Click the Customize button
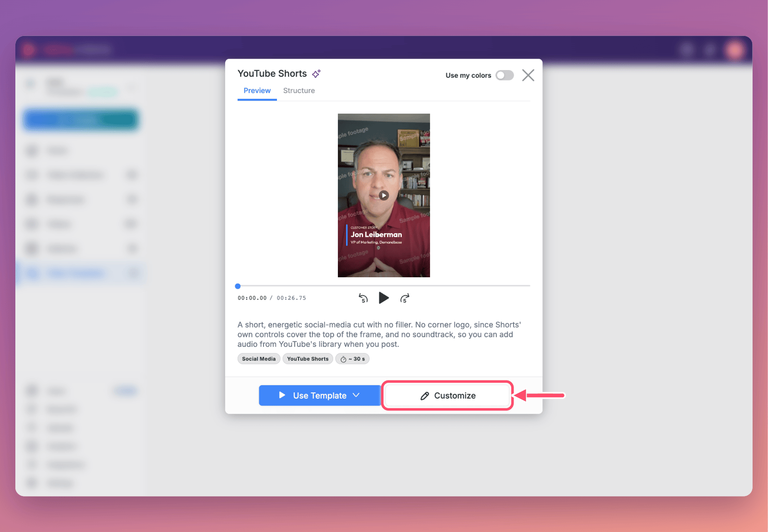 (x=447, y=396)
